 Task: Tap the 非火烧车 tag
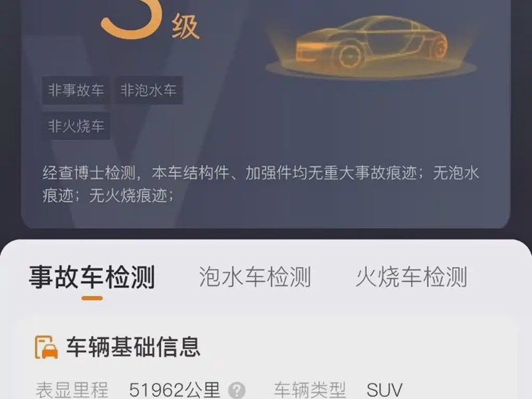point(76,126)
